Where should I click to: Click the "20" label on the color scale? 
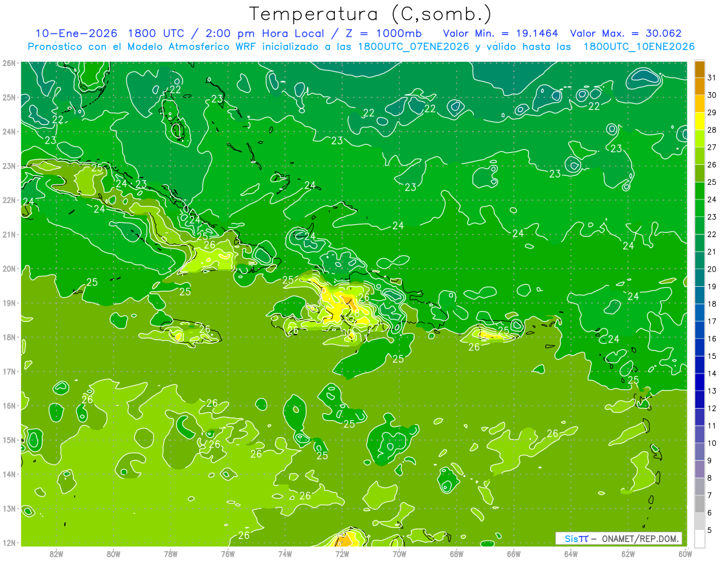[712, 269]
